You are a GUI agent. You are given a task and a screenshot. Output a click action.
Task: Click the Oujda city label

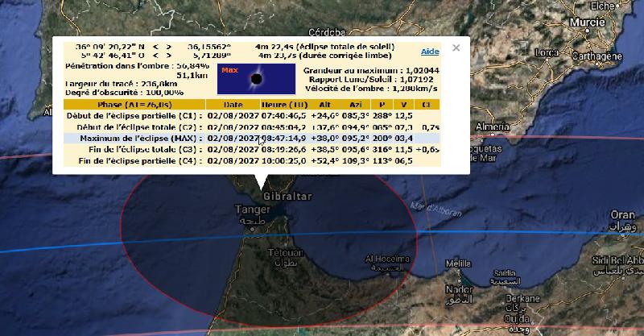point(517,319)
